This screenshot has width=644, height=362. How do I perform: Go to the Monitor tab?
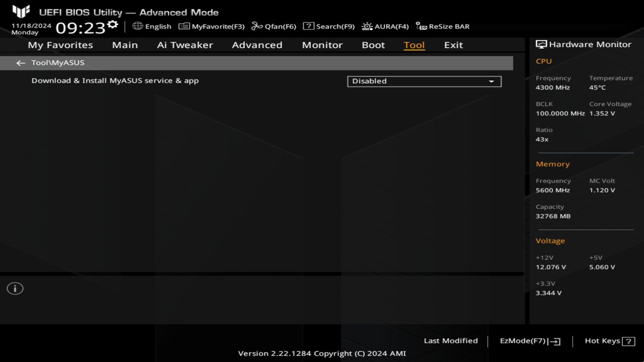click(322, 45)
